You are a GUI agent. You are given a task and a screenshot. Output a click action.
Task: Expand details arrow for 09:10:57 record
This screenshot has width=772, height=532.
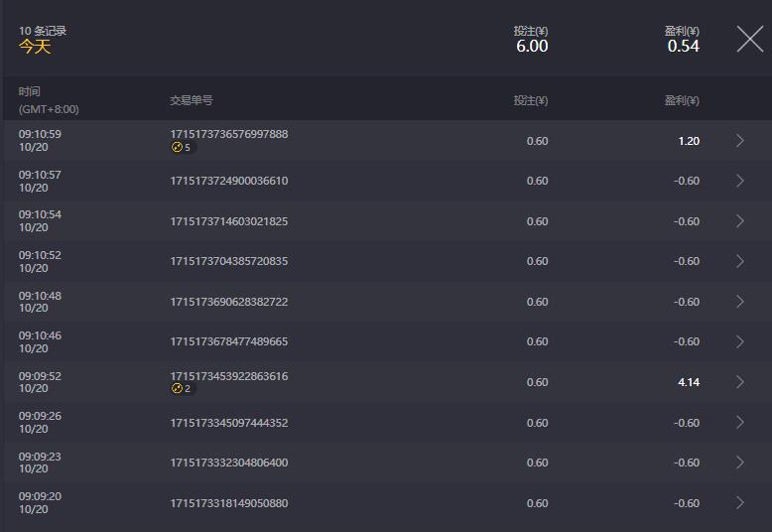coord(740,181)
